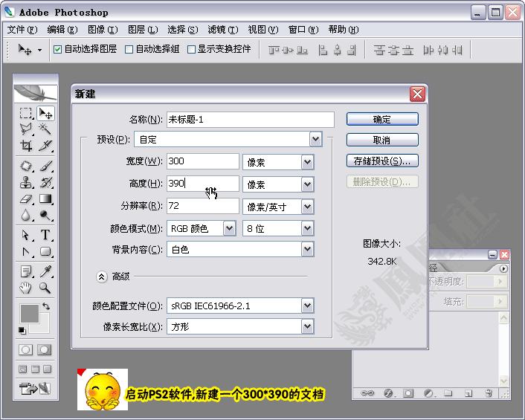Switch to Standard edit mode
The image size is (525, 420).
[x=25, y=350]
